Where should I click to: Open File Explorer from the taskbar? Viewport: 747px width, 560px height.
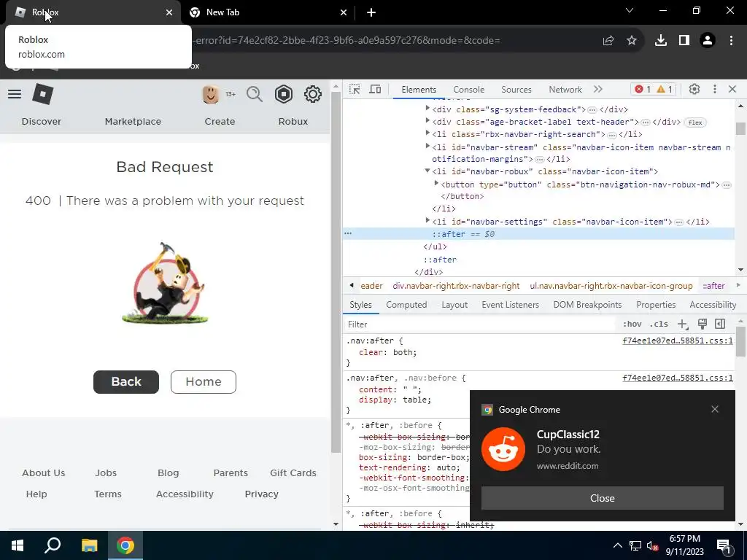coord(89,545)
